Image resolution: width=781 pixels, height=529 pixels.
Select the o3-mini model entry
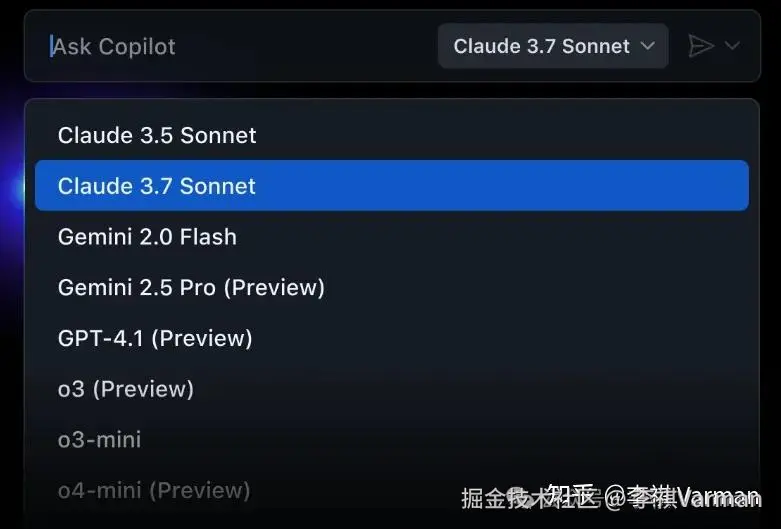click(x=99, y=440)
